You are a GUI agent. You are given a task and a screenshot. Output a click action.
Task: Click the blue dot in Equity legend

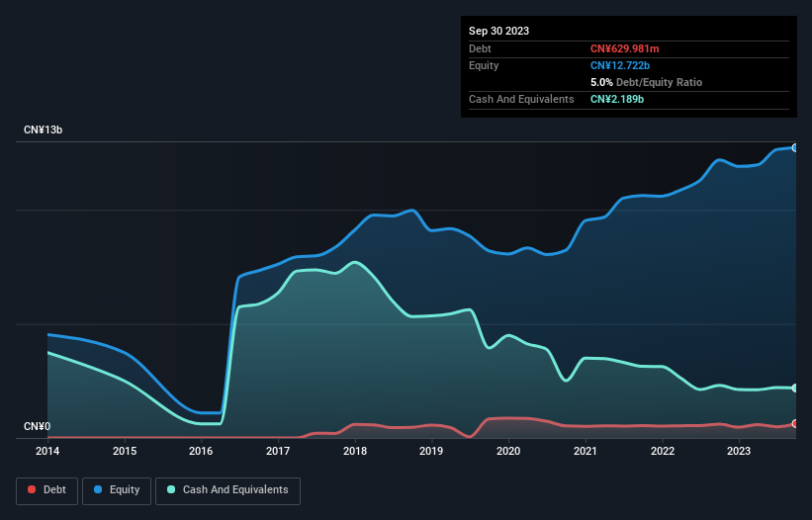98,489
